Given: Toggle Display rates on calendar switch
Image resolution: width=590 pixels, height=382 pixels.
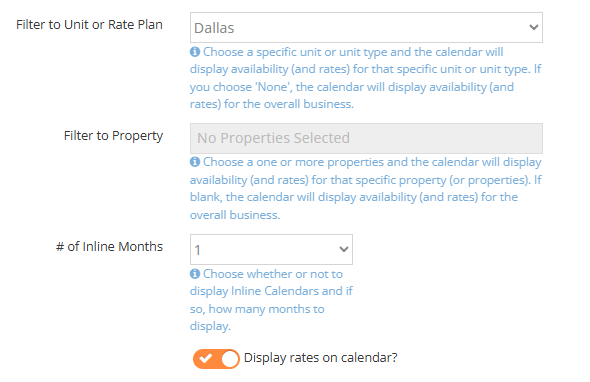Looking at the screenshot, I should (216, 359).
